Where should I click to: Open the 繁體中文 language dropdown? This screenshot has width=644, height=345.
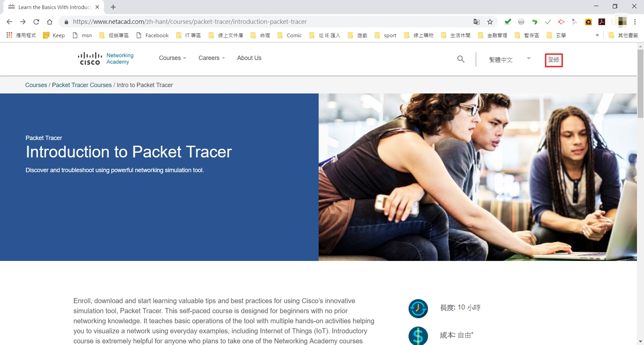pyautogui.click(x=510, y=59)
